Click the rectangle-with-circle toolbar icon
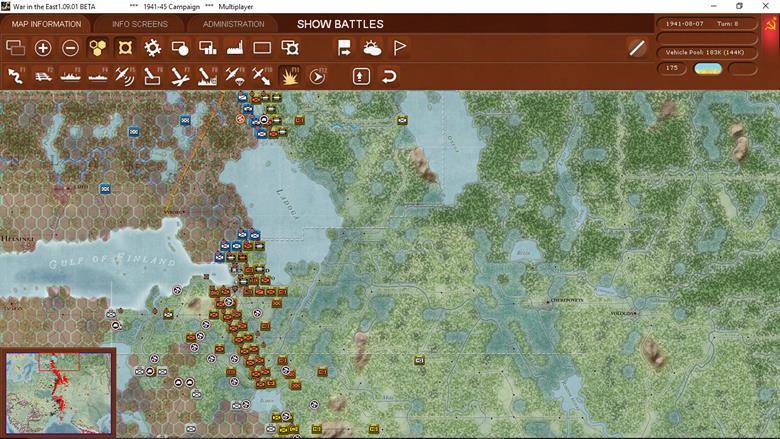Image resolution: width=780 pixels, height=439 pixels. (x=180, y=48)
